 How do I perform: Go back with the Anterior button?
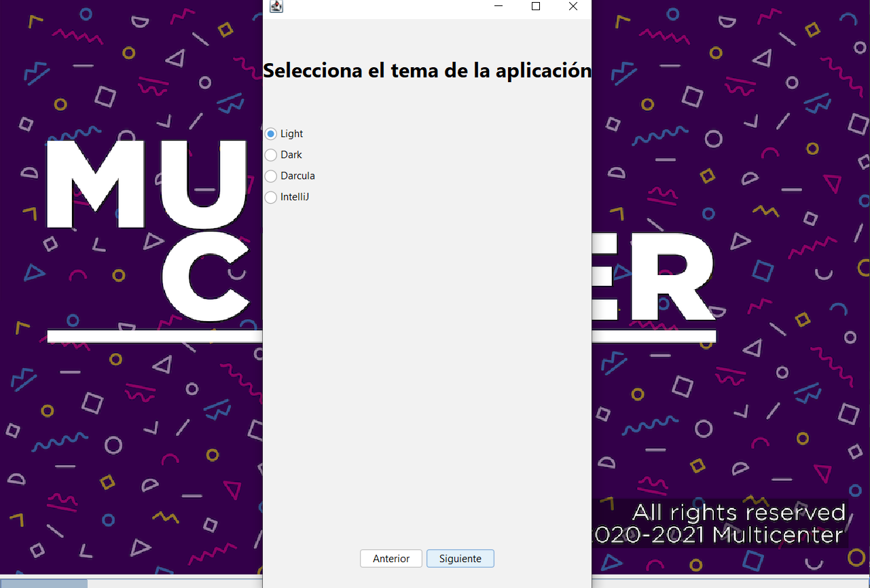coord(391,559)
